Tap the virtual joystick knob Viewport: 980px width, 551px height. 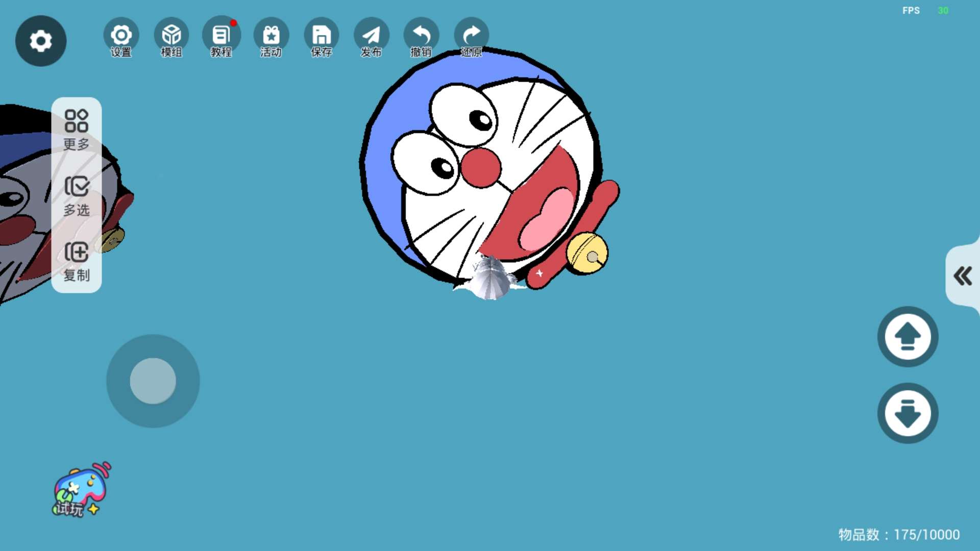tap(153, 381)
